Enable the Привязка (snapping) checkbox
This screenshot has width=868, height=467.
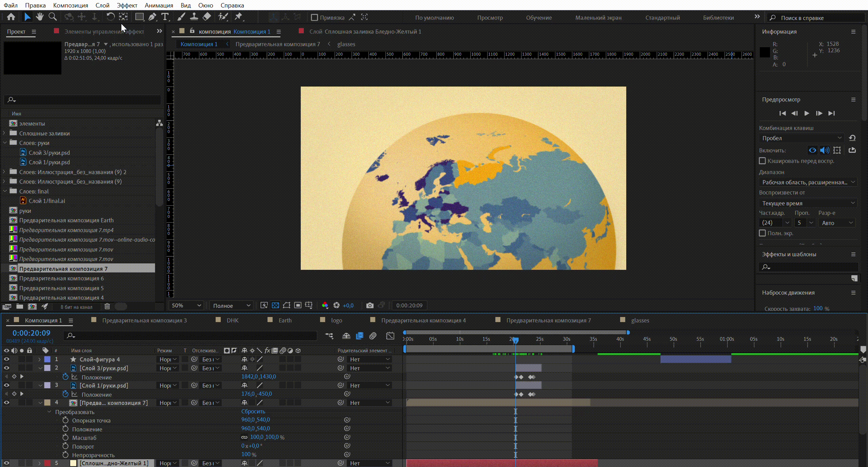pos(314,17)
